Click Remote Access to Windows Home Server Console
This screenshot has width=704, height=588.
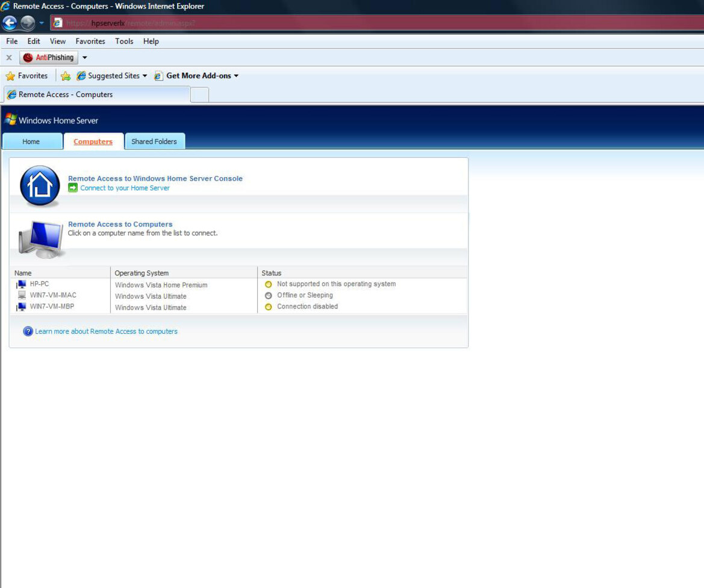pos(155,178)
